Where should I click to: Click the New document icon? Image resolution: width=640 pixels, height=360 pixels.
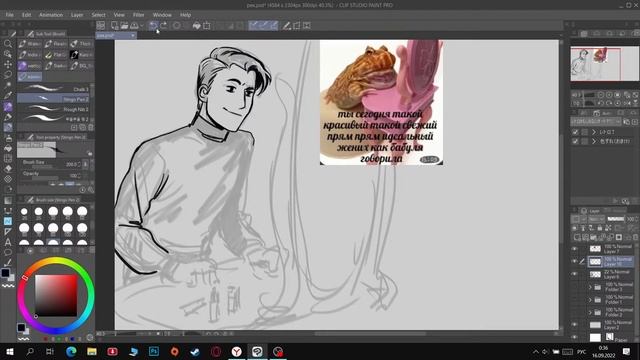point(115,25)
